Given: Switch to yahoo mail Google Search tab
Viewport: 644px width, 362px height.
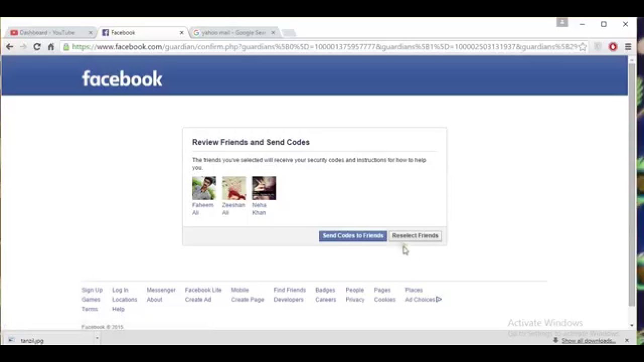Looking at the screenshot, I should click(x=232, y=33).
